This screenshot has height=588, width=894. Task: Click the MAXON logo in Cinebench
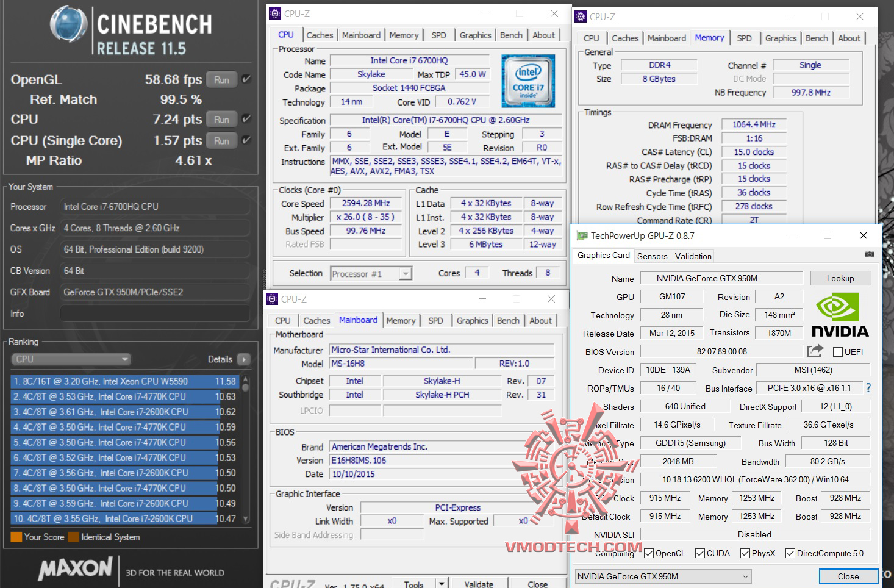[76, 568]
